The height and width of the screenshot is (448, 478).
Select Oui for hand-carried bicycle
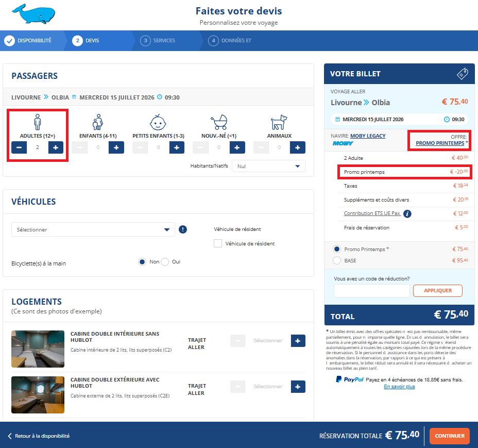pos(165,262)
